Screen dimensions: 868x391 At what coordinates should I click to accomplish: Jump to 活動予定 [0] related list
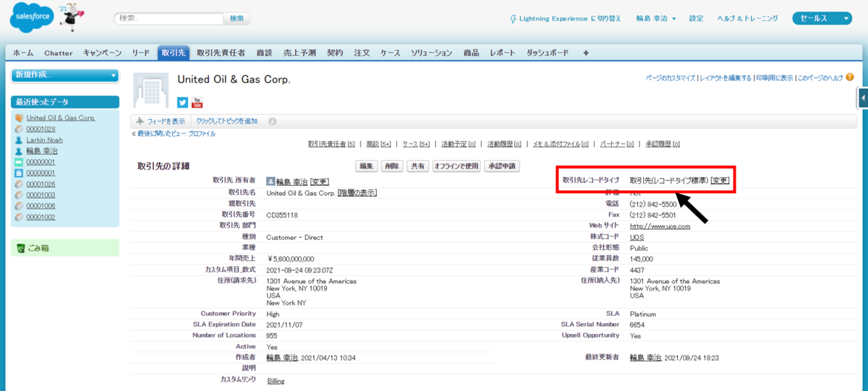tap(458, 144)
